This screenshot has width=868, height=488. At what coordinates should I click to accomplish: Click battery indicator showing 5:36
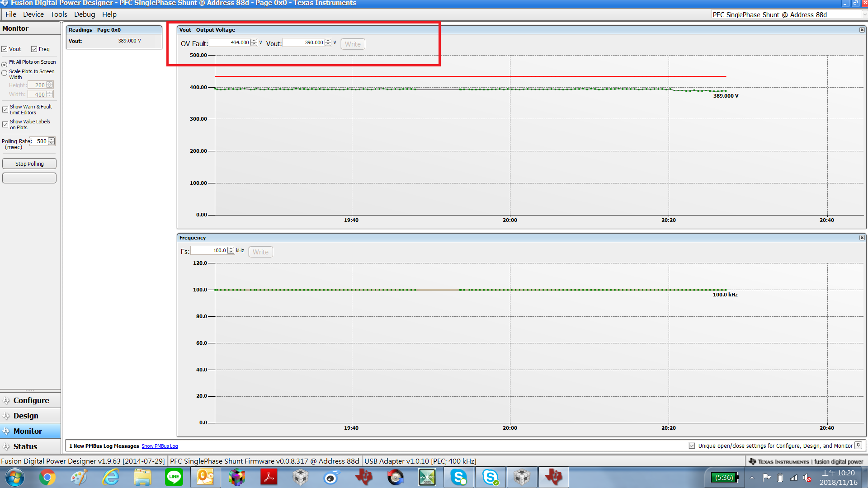point(724,478)
